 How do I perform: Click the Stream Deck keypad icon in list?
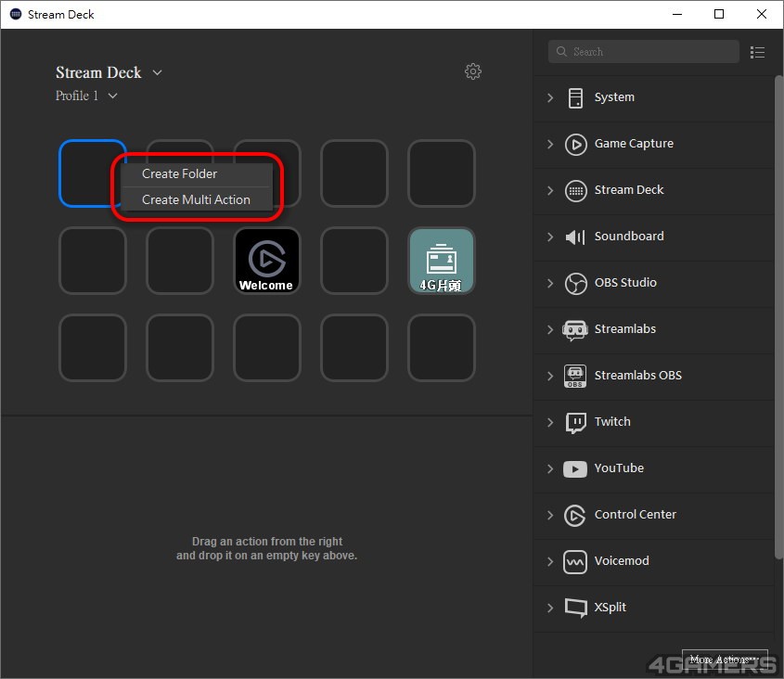[575, 191]
